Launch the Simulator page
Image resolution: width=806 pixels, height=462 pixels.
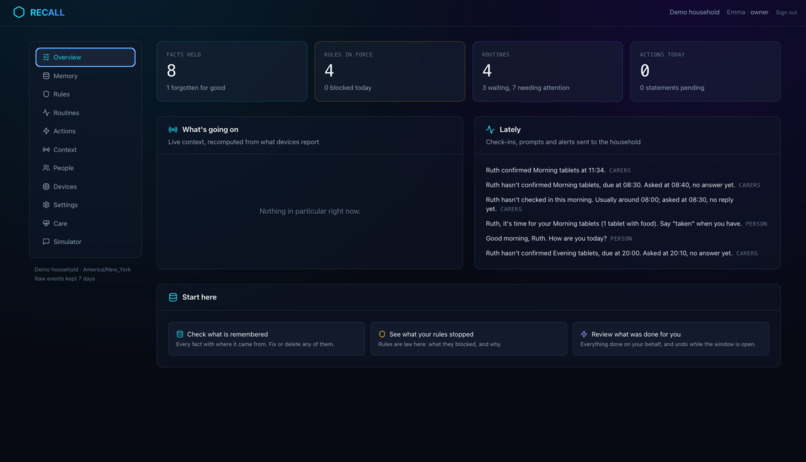tap(85, 242)
